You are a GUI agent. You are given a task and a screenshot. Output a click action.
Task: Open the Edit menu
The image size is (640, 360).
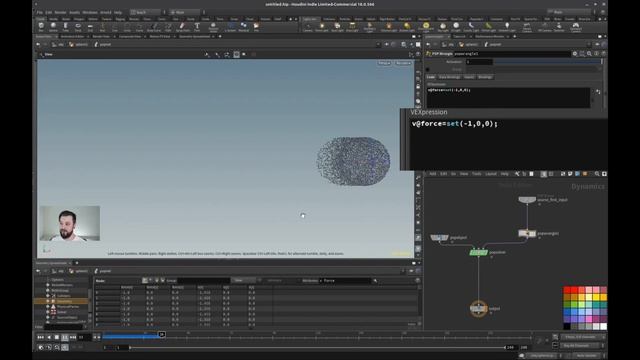pyautogui.click(x=49, y=13)
